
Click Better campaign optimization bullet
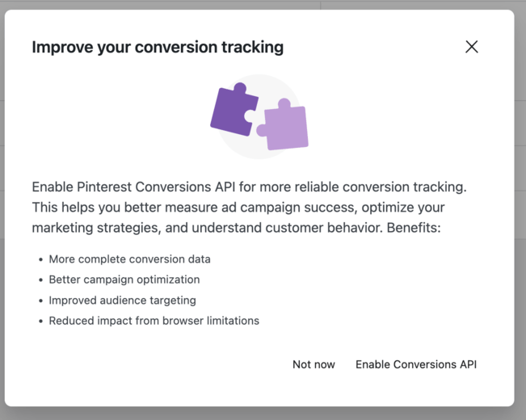[124, 279]
